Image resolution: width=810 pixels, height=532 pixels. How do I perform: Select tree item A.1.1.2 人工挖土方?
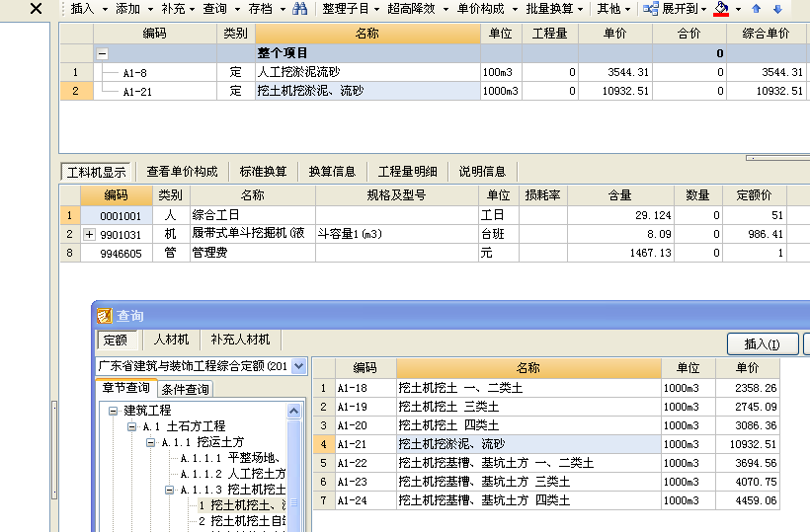(233, 474)
